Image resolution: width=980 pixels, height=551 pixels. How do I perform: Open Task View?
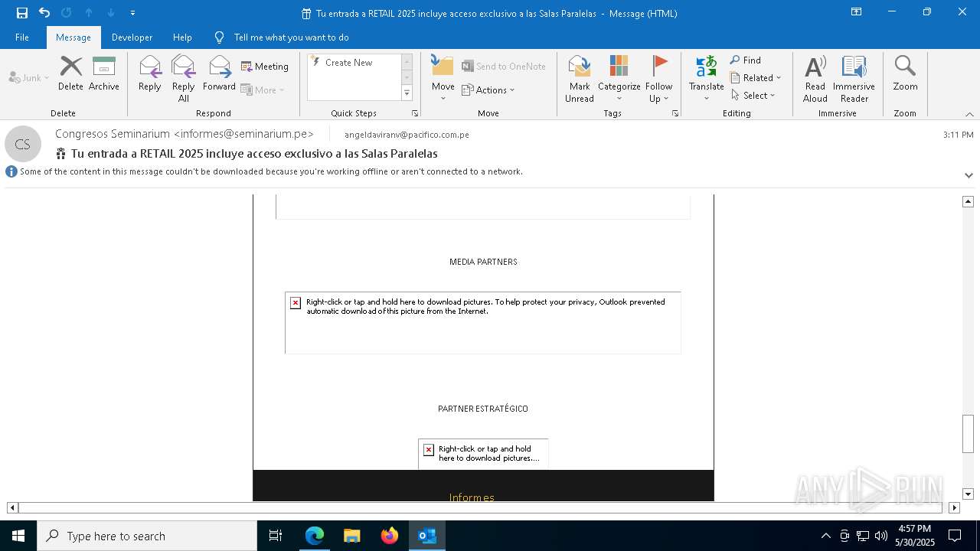coord(276,536)
